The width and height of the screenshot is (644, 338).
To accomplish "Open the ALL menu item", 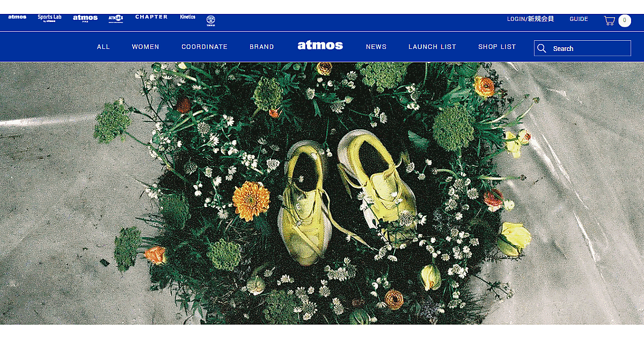I will click(104, 47).
